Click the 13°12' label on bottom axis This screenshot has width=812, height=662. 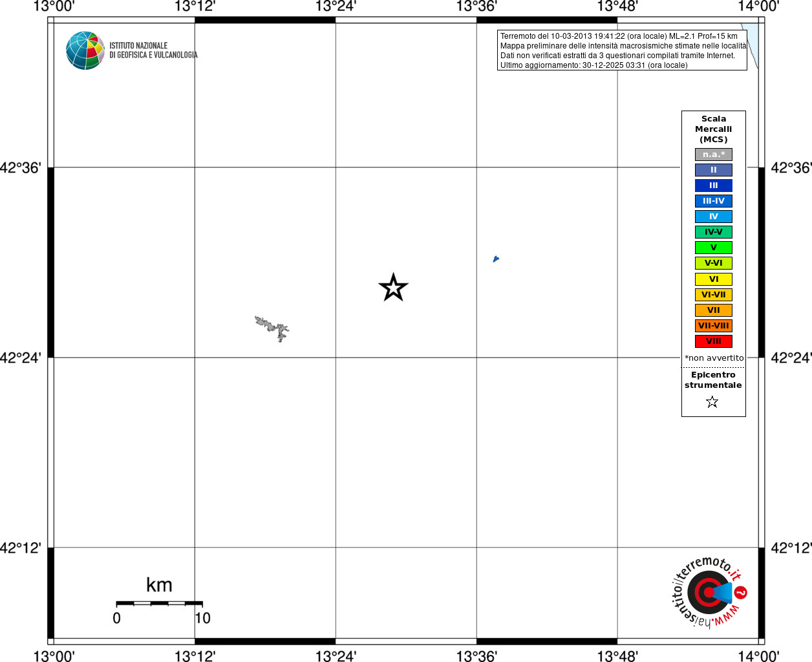point(195,656)
